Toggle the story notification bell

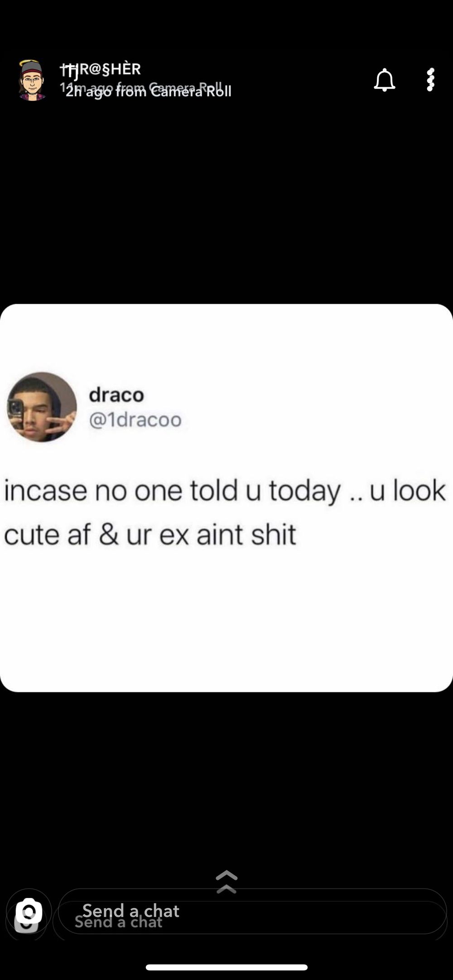(x=385, y=80)
